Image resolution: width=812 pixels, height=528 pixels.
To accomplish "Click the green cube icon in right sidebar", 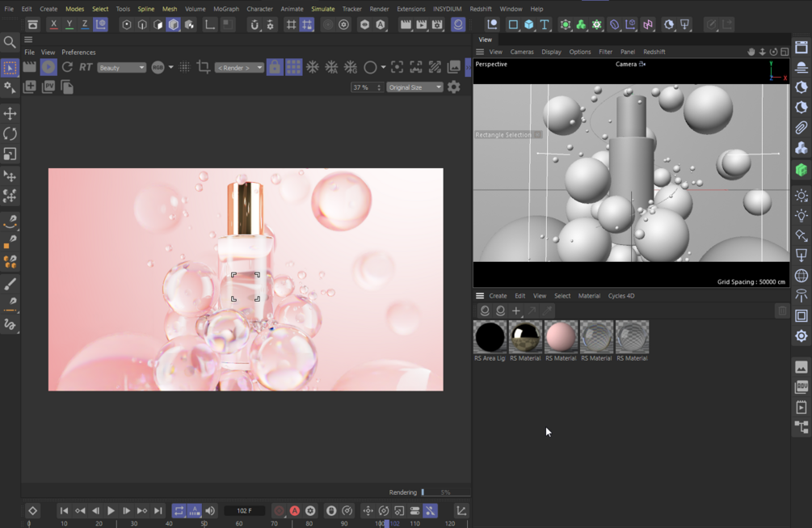I will [801, 170].
